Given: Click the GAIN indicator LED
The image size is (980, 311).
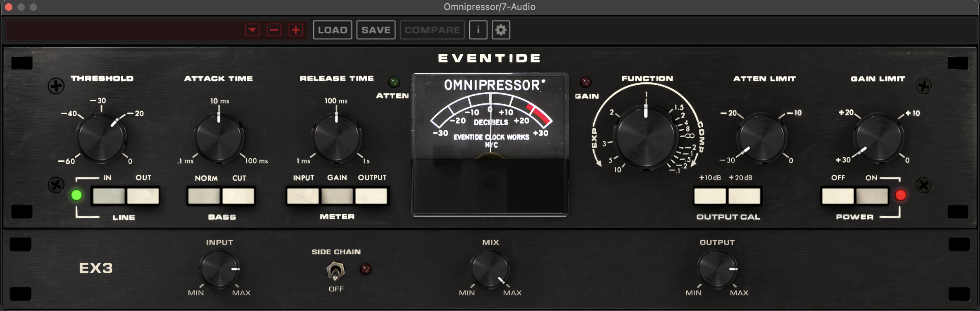Looking at the screenshot, I should [585, 82].
